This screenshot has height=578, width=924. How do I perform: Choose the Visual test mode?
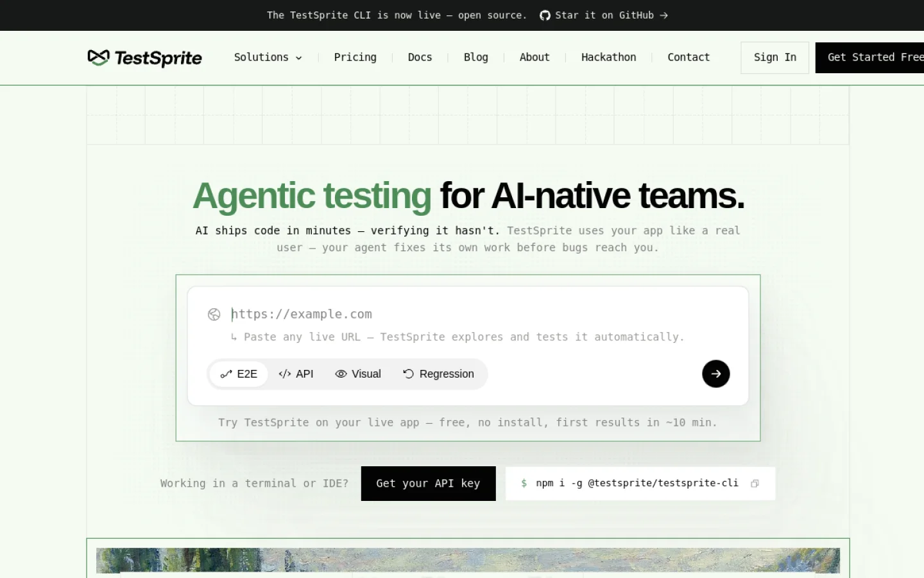(x=358, y=374)
